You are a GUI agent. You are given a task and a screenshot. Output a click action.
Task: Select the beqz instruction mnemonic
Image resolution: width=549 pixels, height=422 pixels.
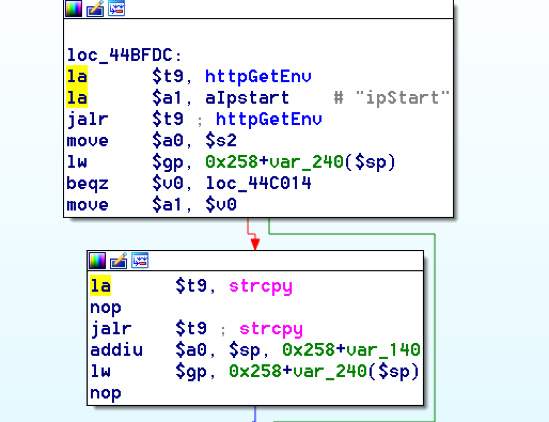point(88,183)
